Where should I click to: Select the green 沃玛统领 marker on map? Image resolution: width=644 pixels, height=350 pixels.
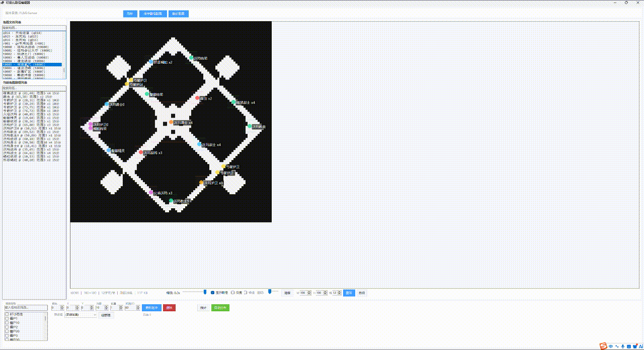(191, 58)
